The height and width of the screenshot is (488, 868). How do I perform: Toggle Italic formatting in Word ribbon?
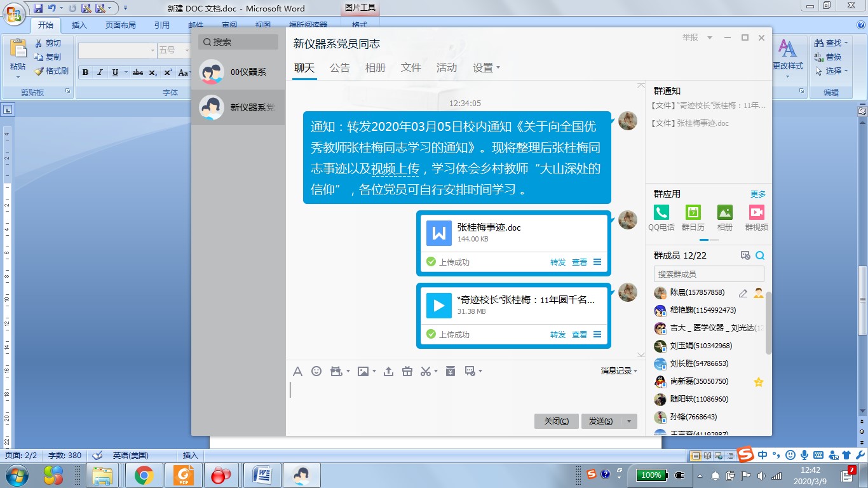[100, 72]
